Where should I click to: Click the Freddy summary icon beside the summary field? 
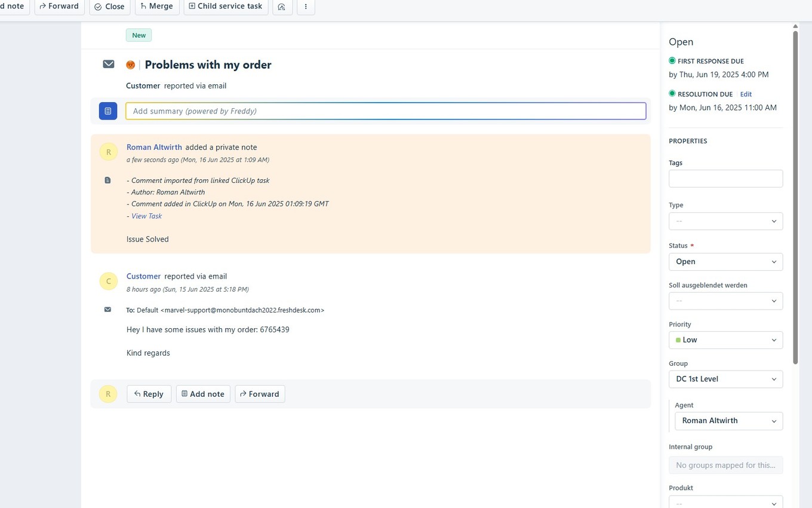pyautogui.click(x=108, y=111)
